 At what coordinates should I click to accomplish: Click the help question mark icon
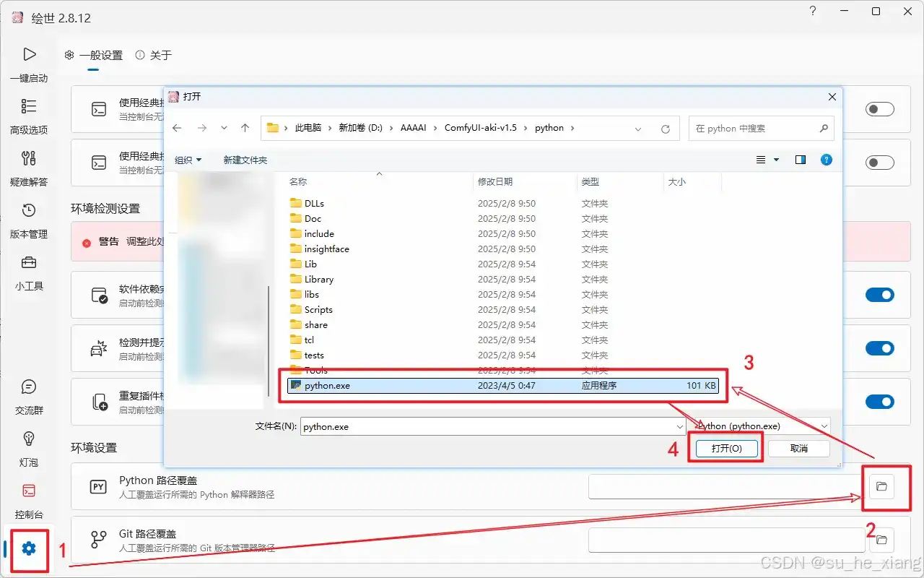[813, 12]
